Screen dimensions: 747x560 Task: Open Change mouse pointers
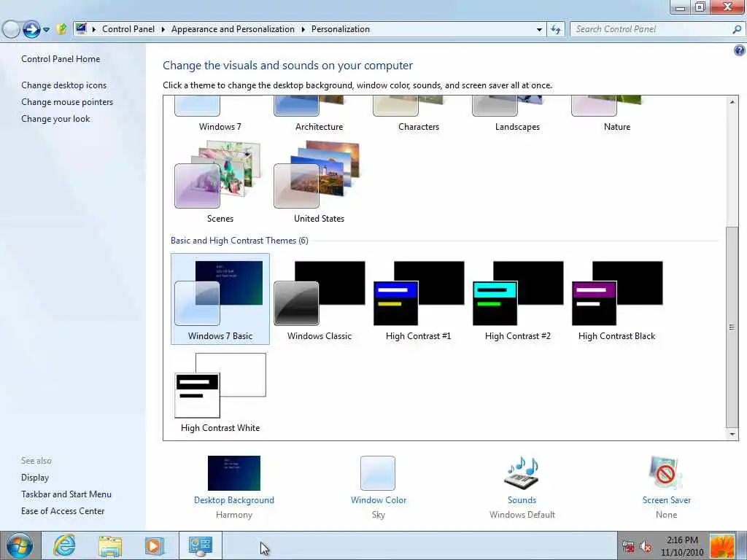pyautogui.click(x=67, y=102)
